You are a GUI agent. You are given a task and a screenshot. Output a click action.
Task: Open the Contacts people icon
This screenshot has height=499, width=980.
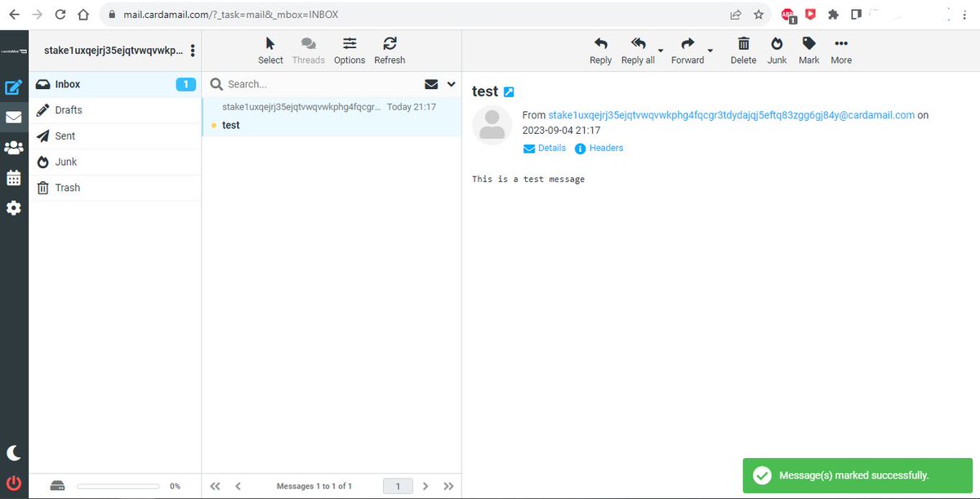(x=14, y=148)
